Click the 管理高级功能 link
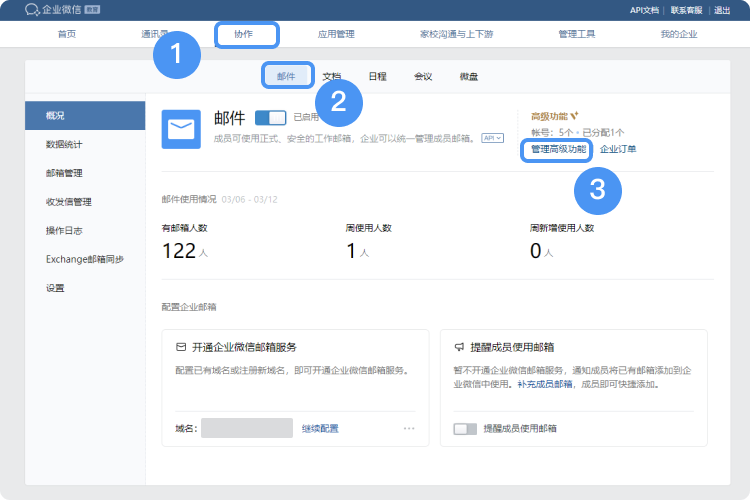The width and height of the screenshot is (750, 500). (558, 149)
